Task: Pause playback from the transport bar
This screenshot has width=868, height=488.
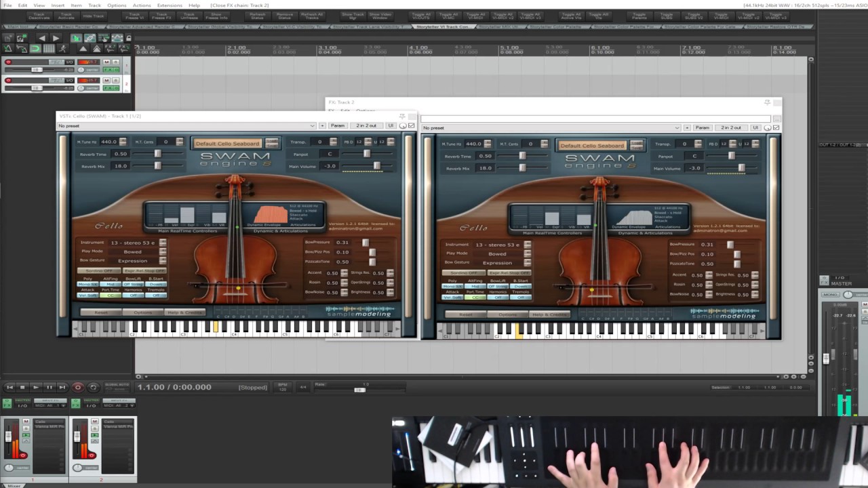Action: (x=50, y=387)
